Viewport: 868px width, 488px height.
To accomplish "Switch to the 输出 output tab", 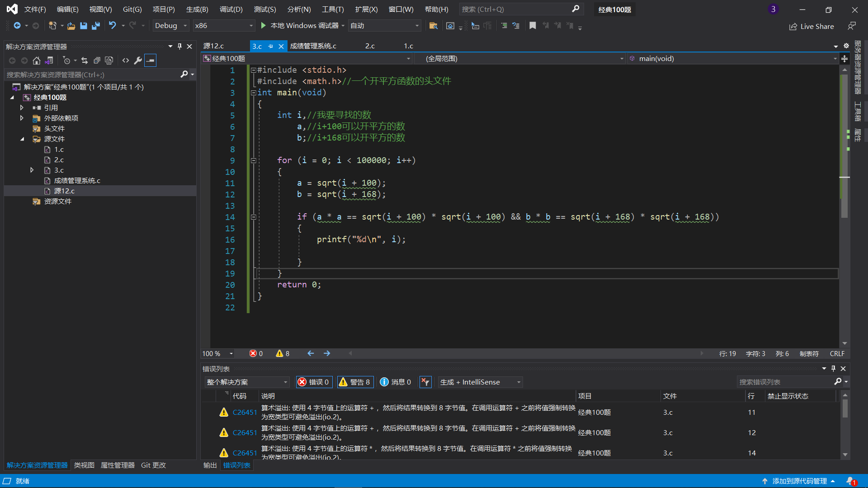I will (210, 465).
